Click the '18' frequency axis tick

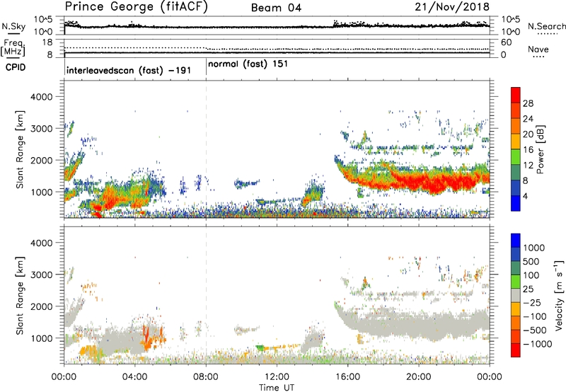(47, 42)
